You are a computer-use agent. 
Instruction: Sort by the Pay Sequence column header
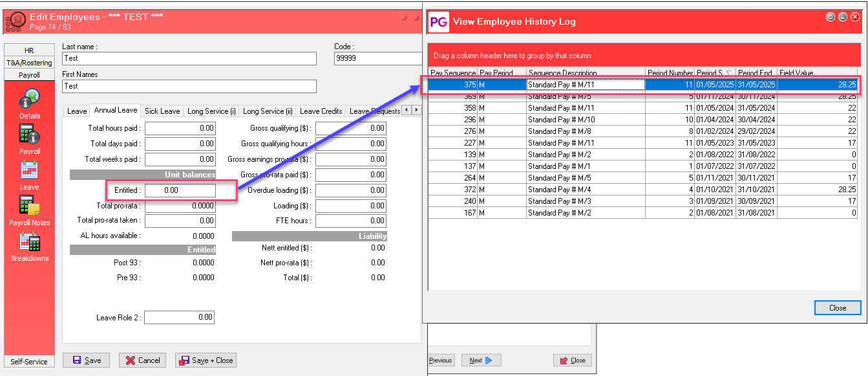point(453,73)
